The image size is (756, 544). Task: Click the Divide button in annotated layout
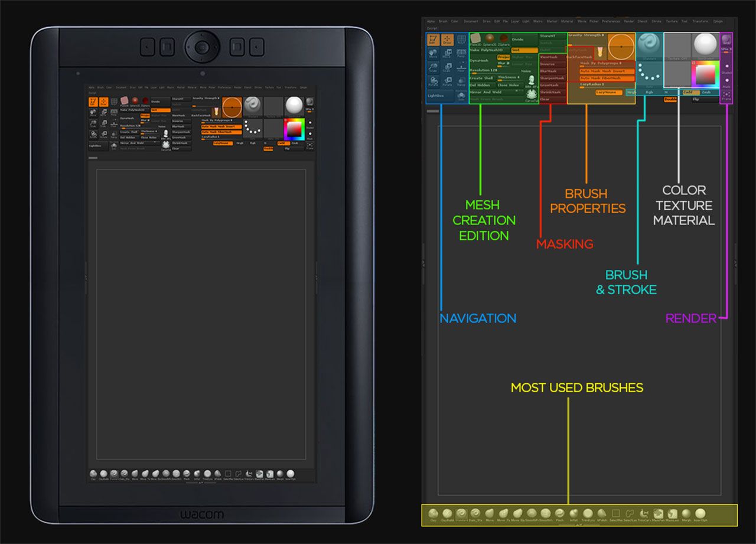(524, 40)
